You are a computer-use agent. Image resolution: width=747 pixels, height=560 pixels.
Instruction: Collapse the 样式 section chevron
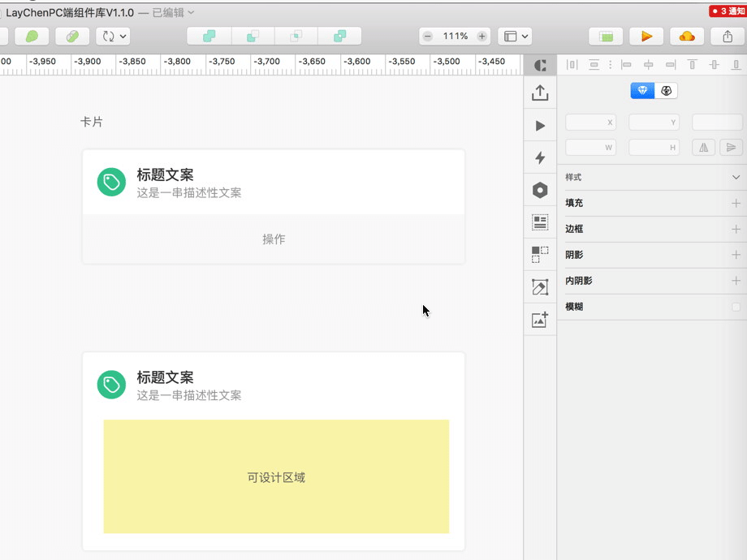point(736,177)
